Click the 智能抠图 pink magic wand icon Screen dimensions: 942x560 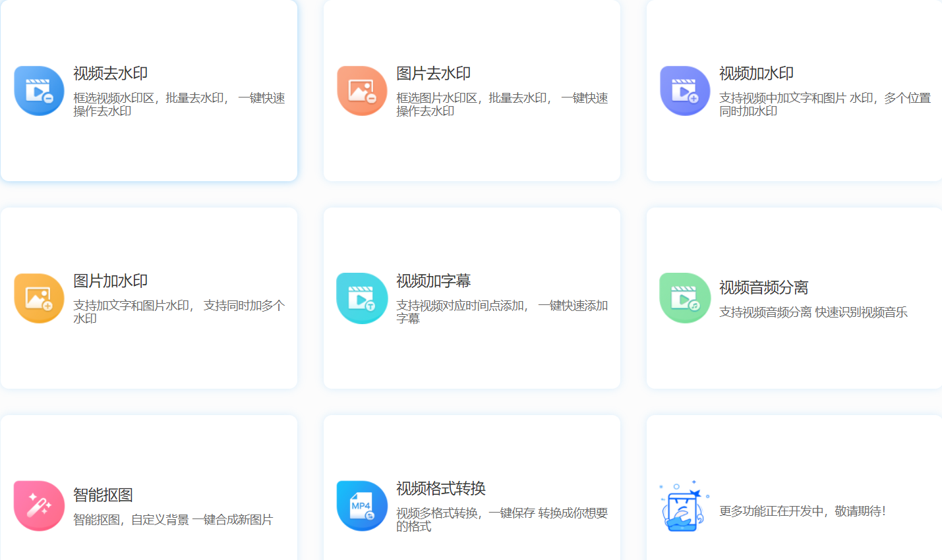coord(39,506)
